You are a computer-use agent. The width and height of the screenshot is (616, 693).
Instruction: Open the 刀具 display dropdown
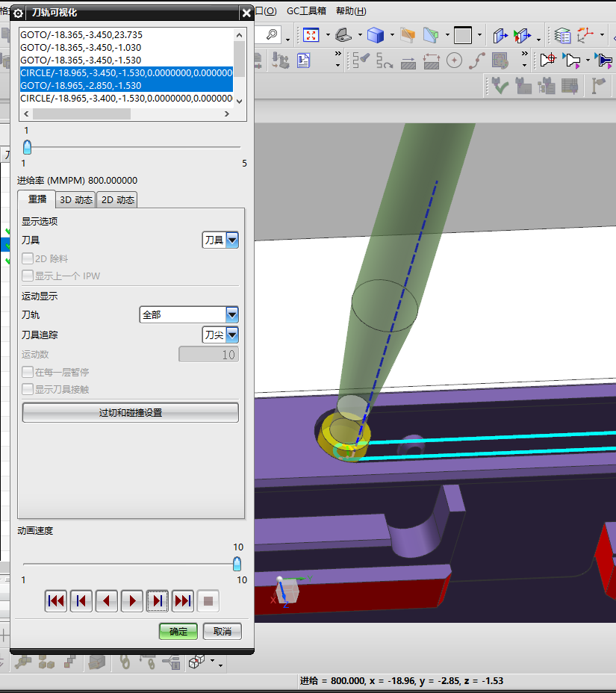220,240
